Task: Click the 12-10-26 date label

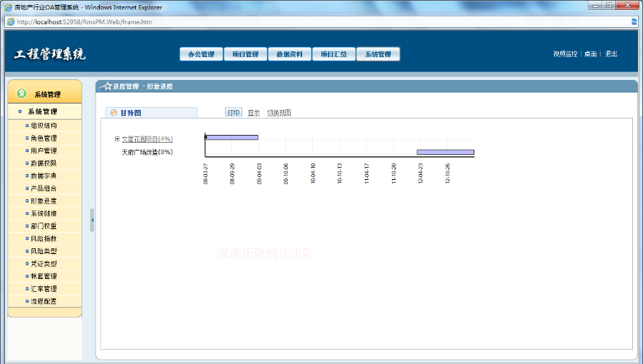Action: click(447, 173)
